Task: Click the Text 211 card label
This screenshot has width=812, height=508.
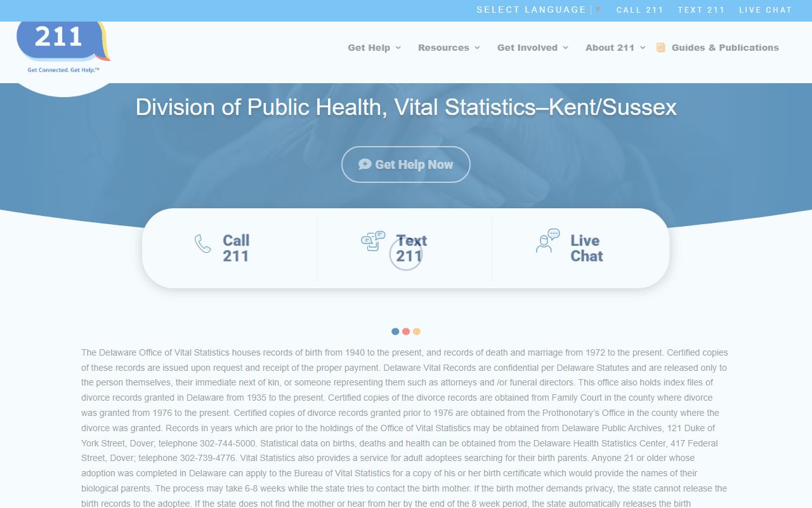Action: [412, 248]
